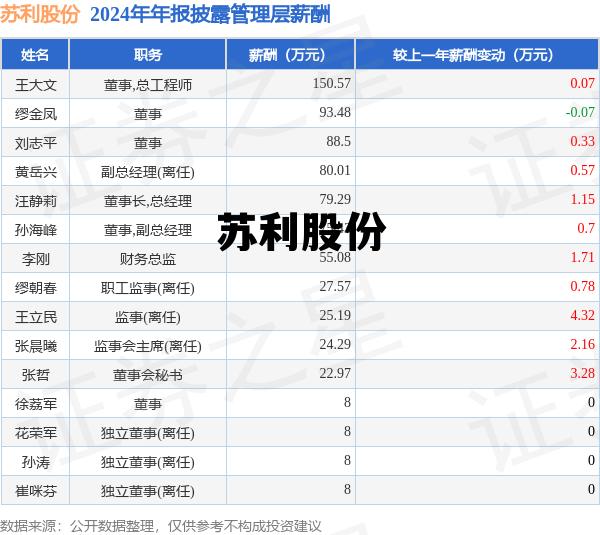Click the change value 1.71
Screen dimensions: 600x535
pos(582,257)
